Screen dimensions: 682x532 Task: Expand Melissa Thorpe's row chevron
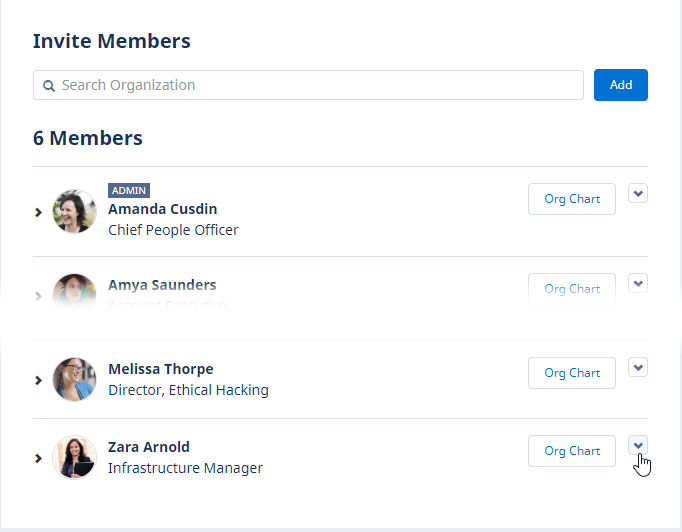pos(39,380)
